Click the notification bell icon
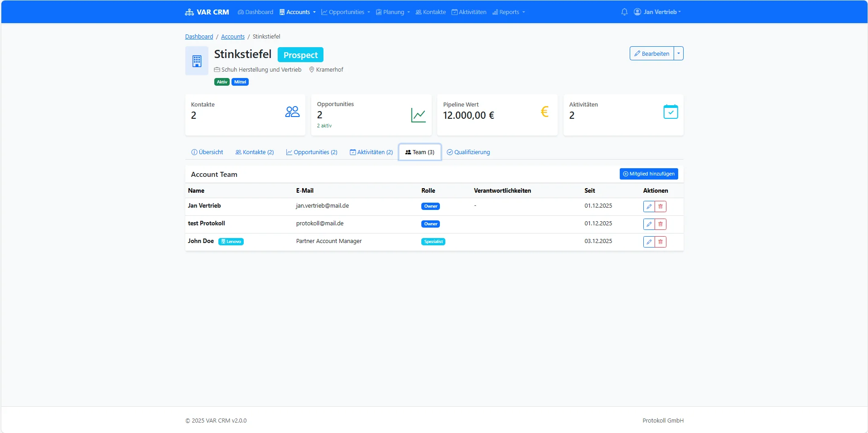 pos(624,12)
